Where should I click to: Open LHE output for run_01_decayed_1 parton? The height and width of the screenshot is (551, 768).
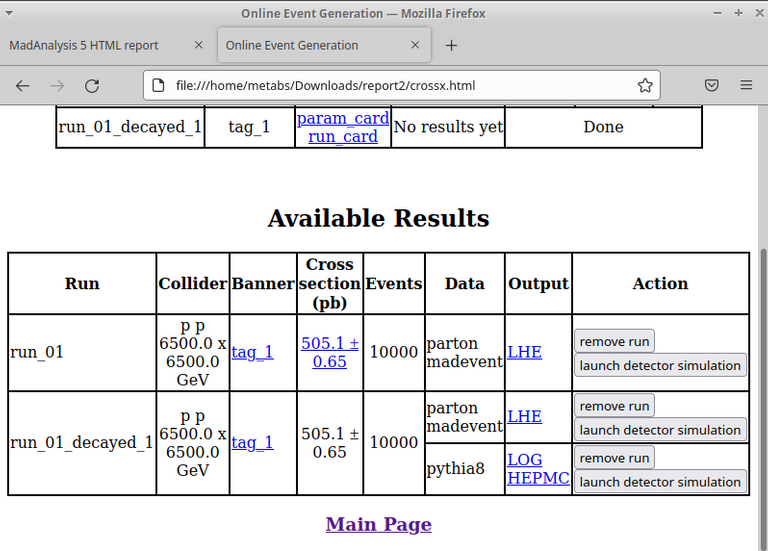tap(525, 417)
